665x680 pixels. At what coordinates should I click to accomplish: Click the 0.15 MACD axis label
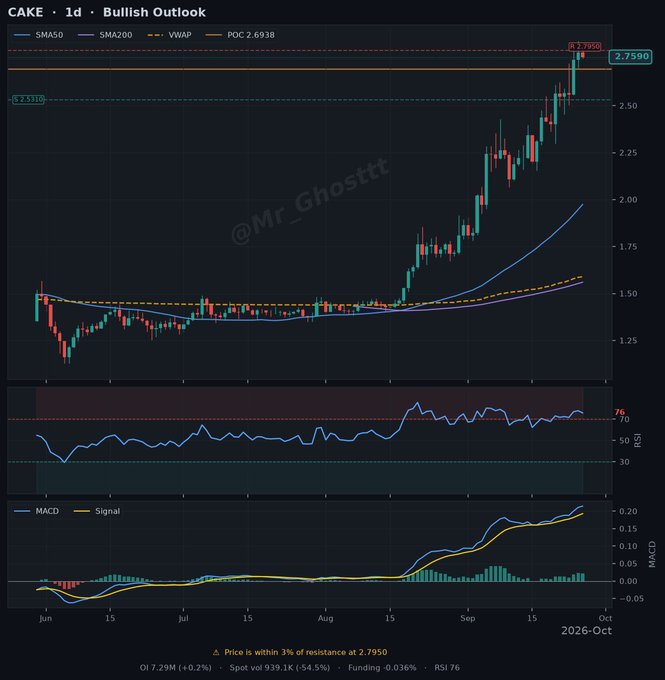tap(628, 529)
